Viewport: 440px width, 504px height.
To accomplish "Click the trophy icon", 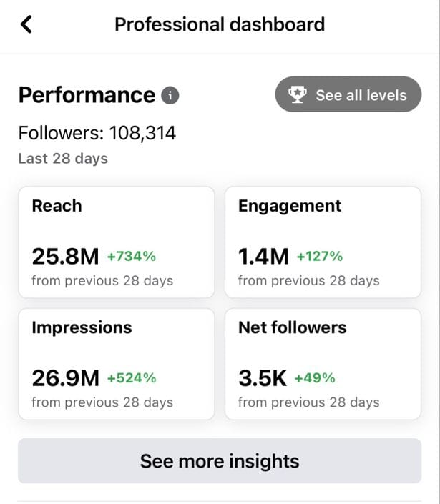I will 297,95.
